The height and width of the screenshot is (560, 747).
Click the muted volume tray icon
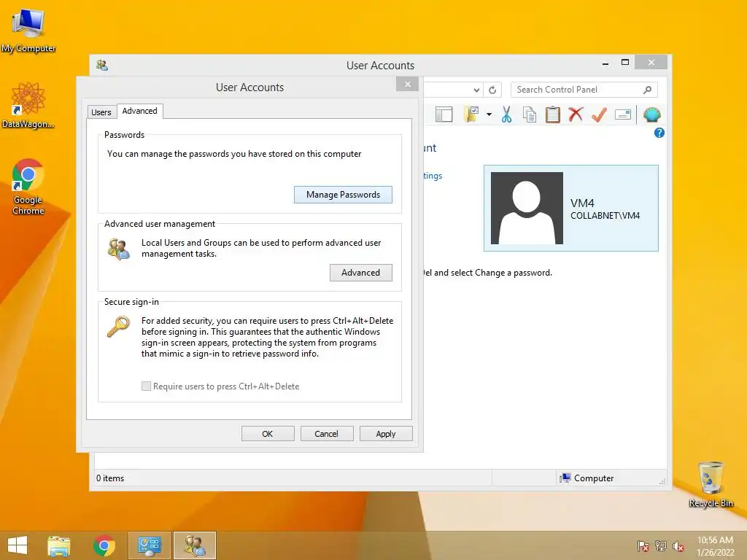tap(678, 546)
